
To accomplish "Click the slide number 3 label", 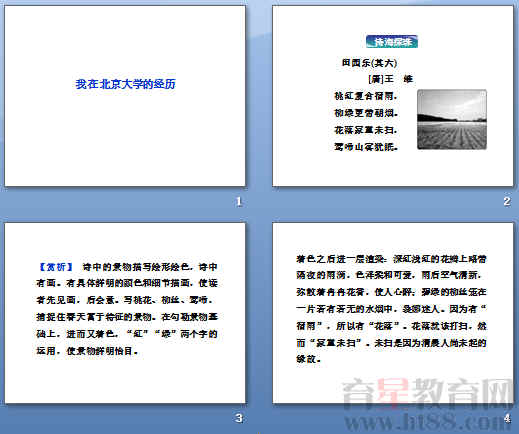I will 239,418.
